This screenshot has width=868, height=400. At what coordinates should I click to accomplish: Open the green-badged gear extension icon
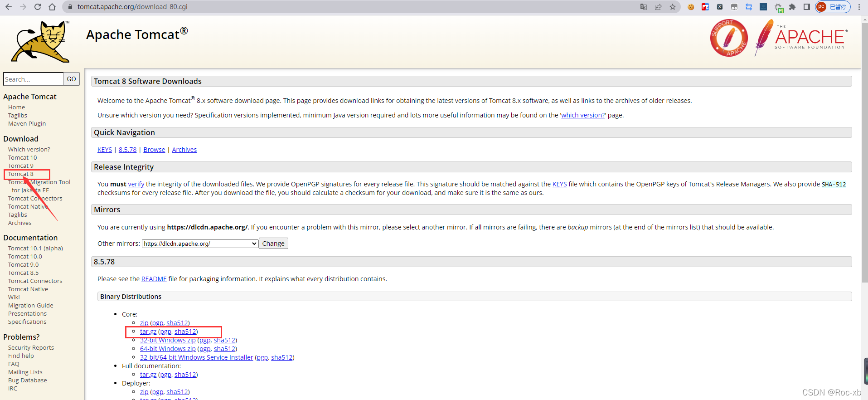pos(778,7)
